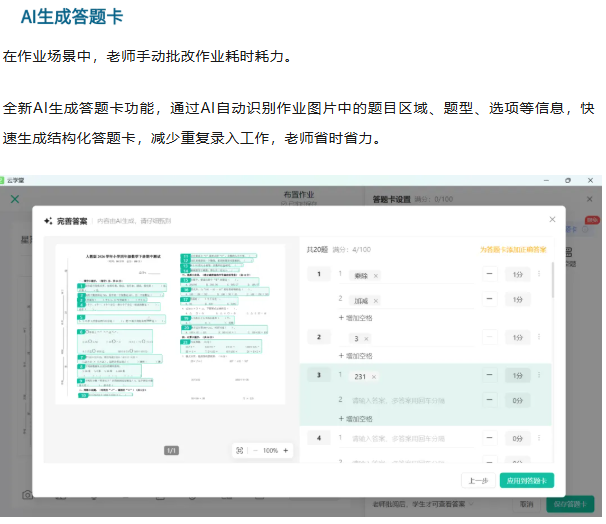606x524 pixels.
Task: Click the 100% zoom level value
Action: click(x=270, y=451)
